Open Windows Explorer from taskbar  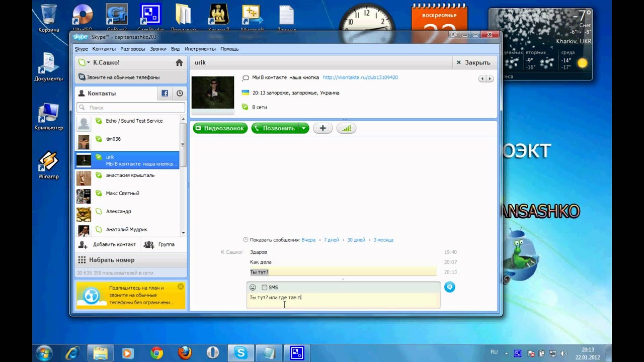pos(100,353)
